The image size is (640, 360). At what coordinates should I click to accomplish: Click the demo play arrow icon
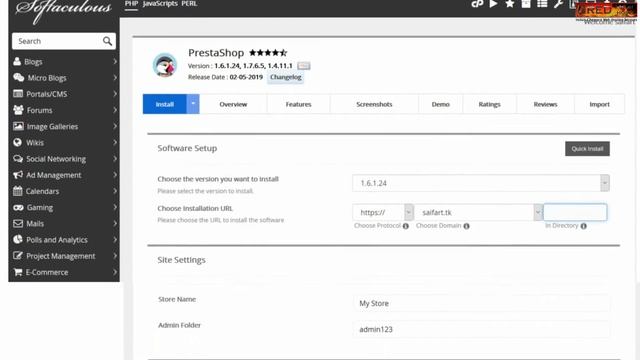pyautogui.click(x=493, y=4)
